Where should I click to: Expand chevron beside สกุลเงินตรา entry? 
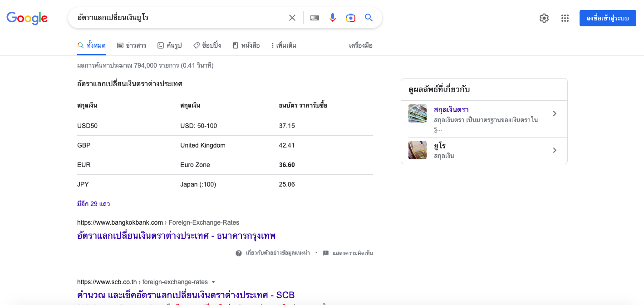pos(555,113)
